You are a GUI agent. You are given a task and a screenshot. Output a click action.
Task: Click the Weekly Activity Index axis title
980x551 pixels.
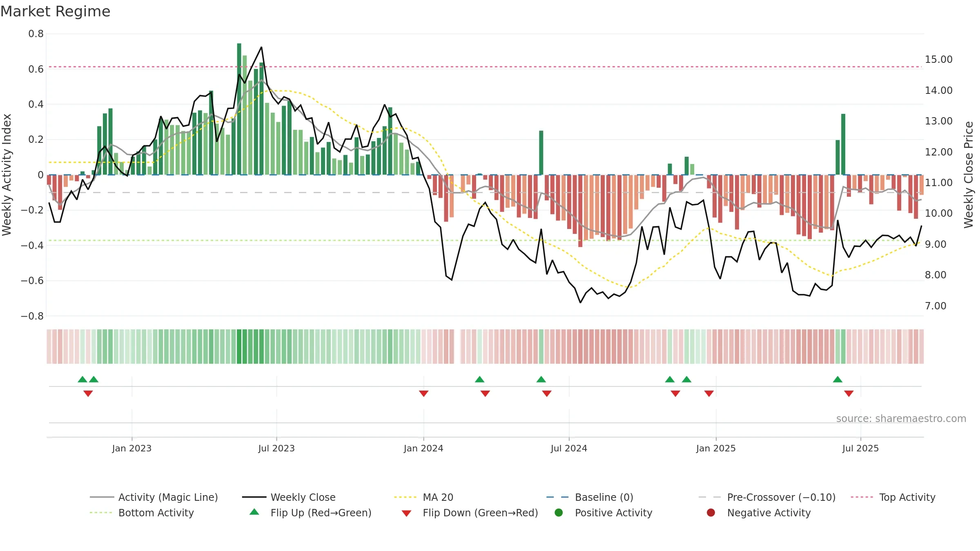coord(7,175)
